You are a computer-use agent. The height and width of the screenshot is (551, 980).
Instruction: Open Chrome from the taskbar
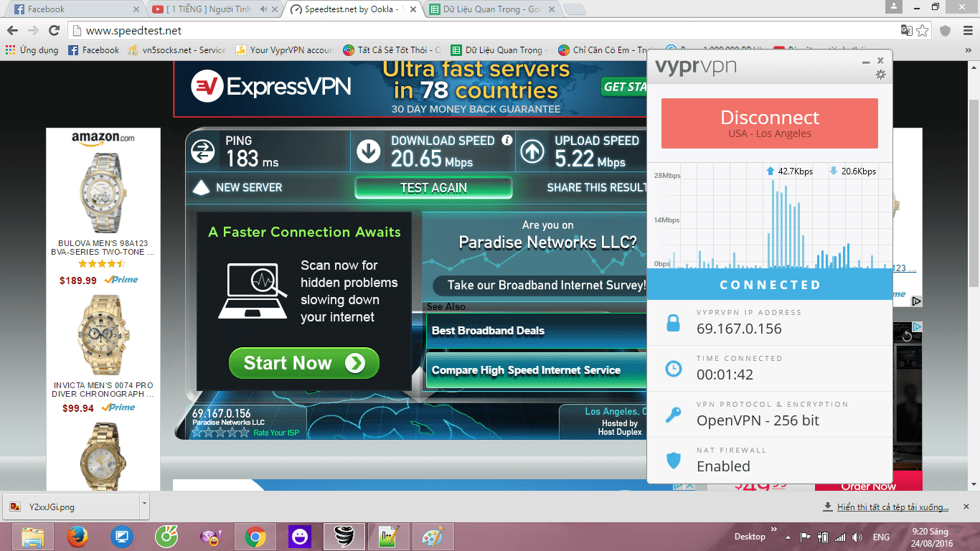255,537
